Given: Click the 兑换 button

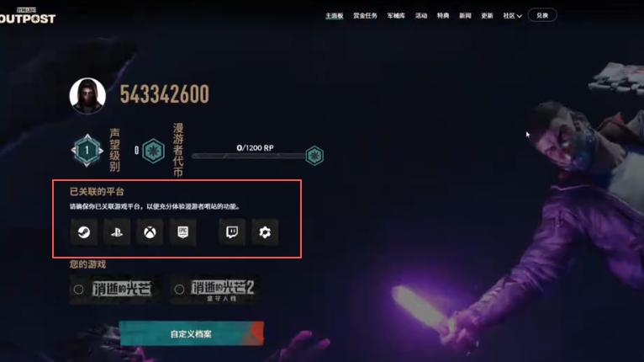Looking at the screenshot, I should tap(542, 15).
